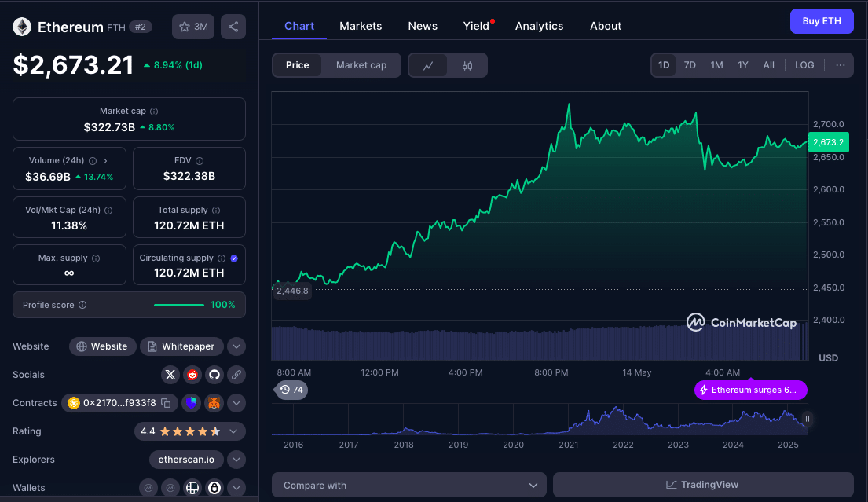Toggle the Market cap chart mode
The width and height of the screenshot is (868, 502).
click(361, 65)
